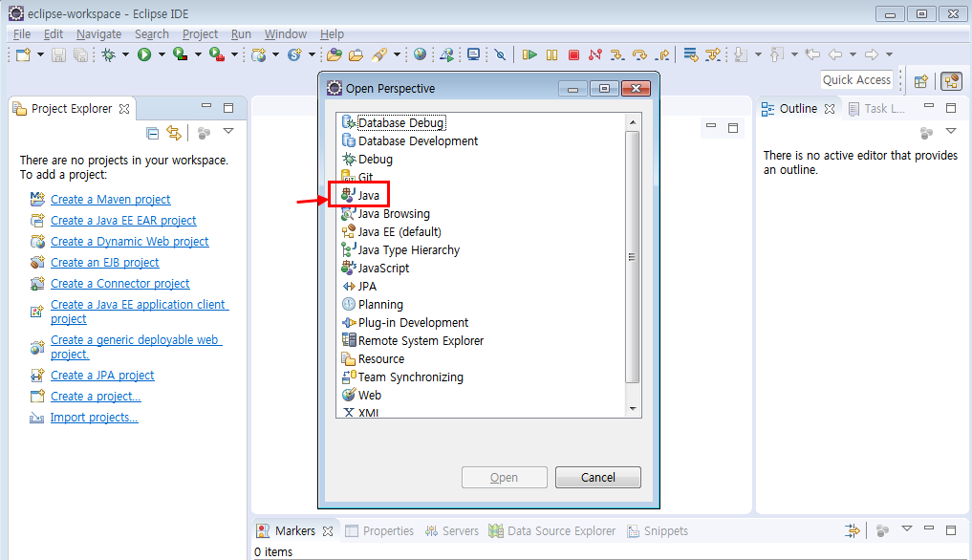Screen dimensions: 972x560
Task: Open dropdown arrow next to Run icon
Action: click(162, 54)
